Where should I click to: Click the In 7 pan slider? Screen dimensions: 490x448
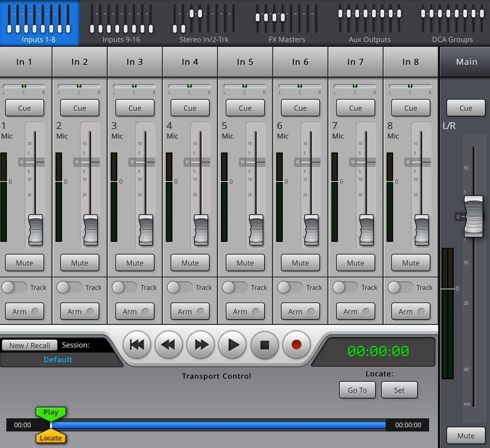pos(355,86)
